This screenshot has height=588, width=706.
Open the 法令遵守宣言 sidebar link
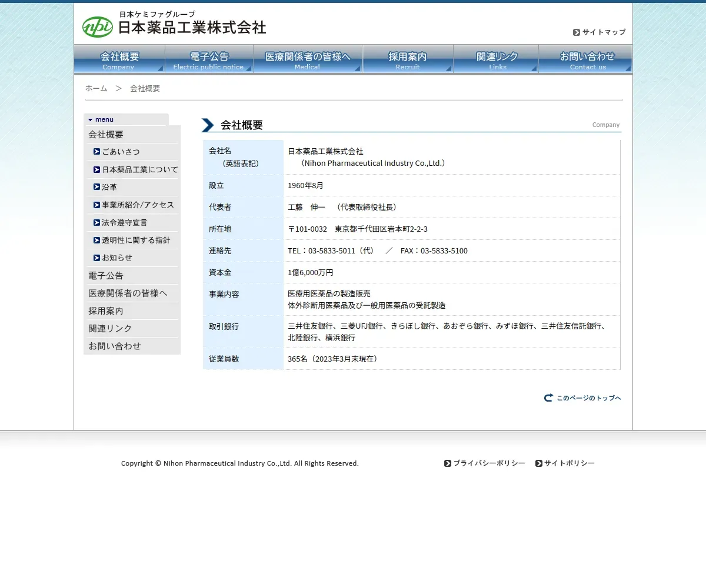coord(125,222)
